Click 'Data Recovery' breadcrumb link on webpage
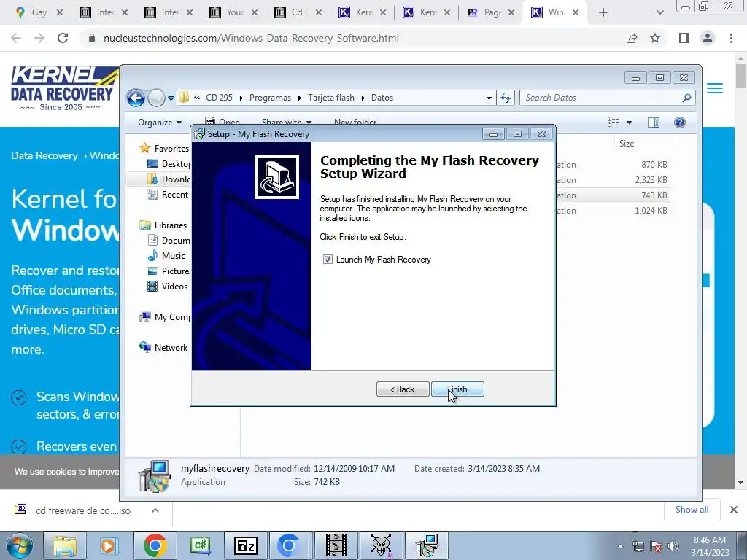Screen dimensions: 747x560 (44, 156)
